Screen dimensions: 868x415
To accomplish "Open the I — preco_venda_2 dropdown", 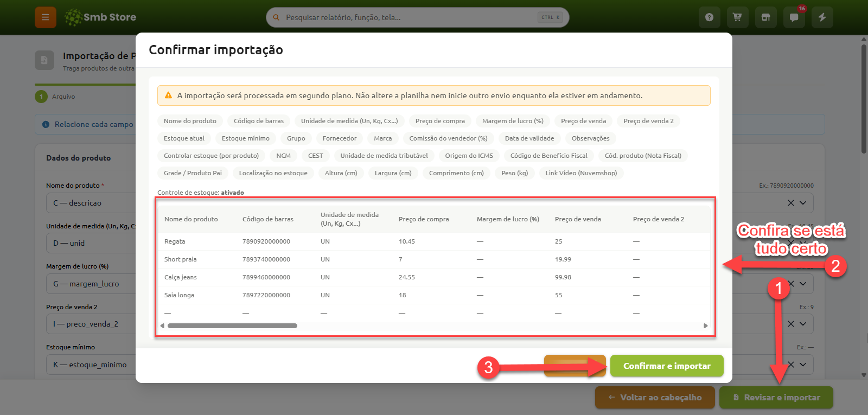I will tap(91, 324).
